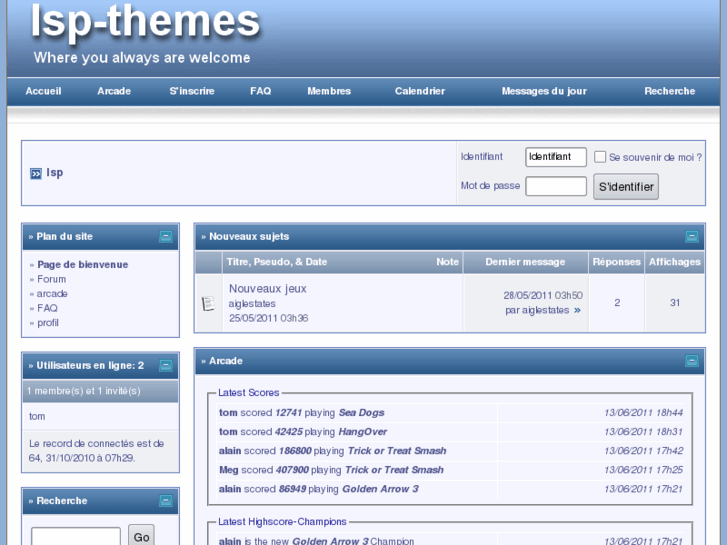Click the lsp-themes site title
The height and width of the screenshot is (545, 727).
[145, 21]
